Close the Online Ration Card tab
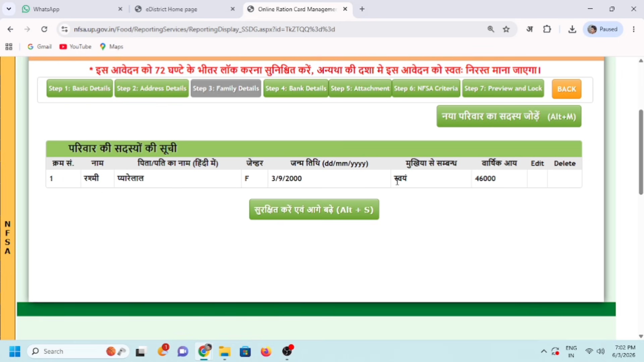 tap(345, 9)
